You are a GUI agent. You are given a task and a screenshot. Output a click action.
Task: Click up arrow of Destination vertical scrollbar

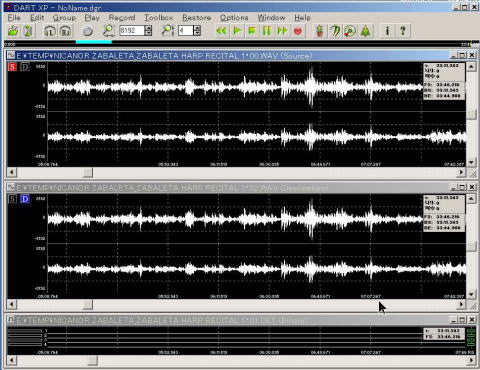coord(471,199)
